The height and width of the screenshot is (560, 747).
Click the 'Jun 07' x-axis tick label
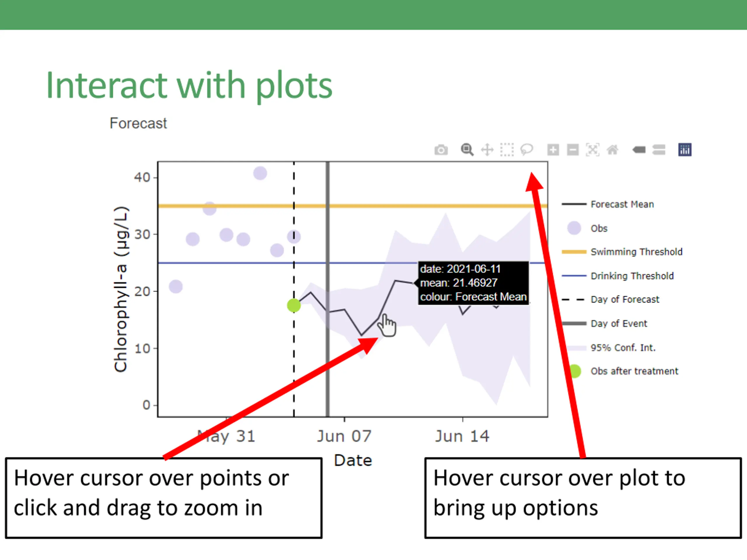tap(344, 436)
